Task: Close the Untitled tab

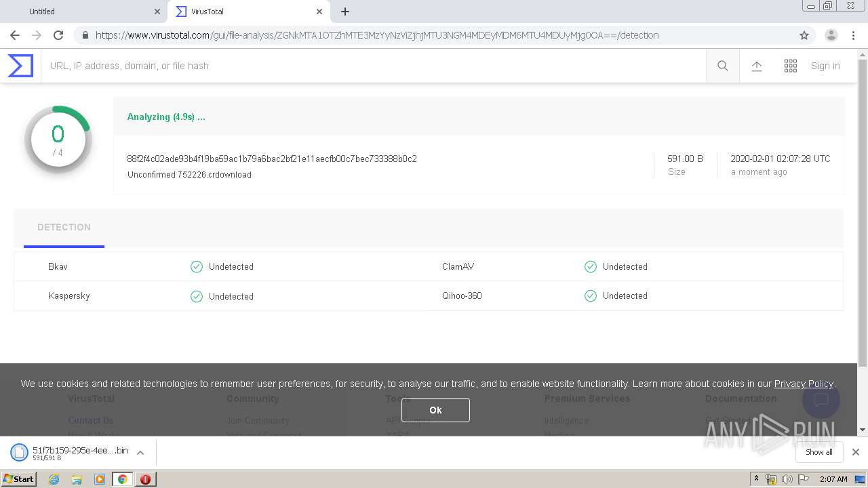Action: pos(157,12)
